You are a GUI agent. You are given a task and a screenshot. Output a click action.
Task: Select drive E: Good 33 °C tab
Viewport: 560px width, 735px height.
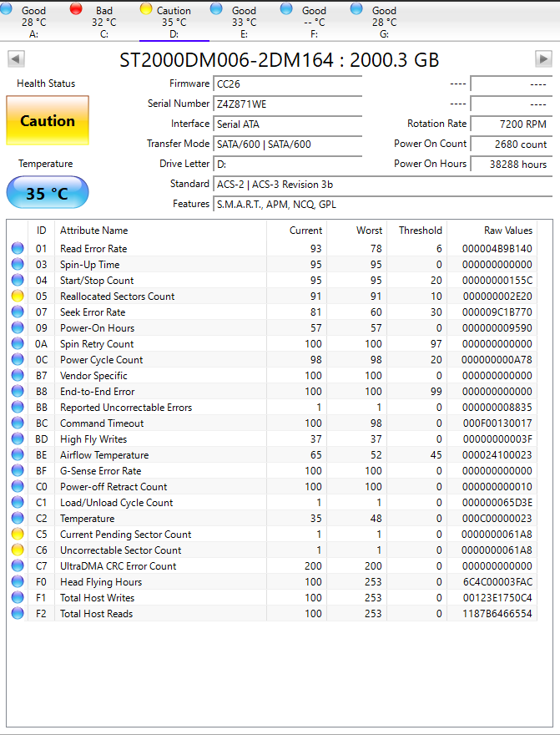(244, 22)
